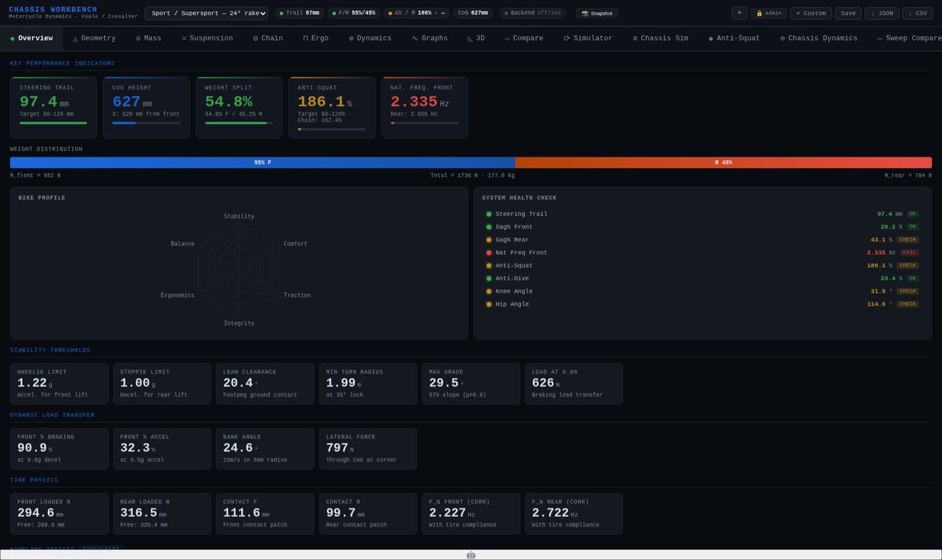The height and width of the screenshot is (560, 942).
Task: Click the Anti-Dive health check row
Action: pos(702,278)
